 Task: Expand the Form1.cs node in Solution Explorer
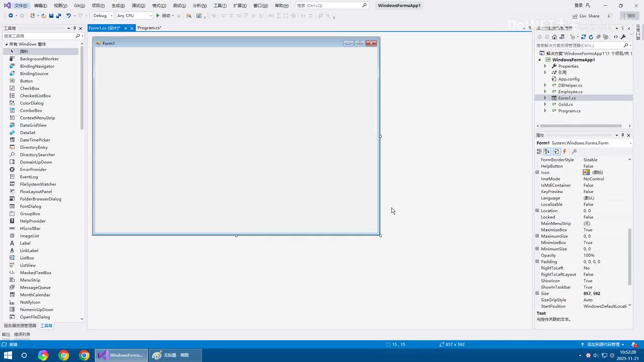(545, 98)
